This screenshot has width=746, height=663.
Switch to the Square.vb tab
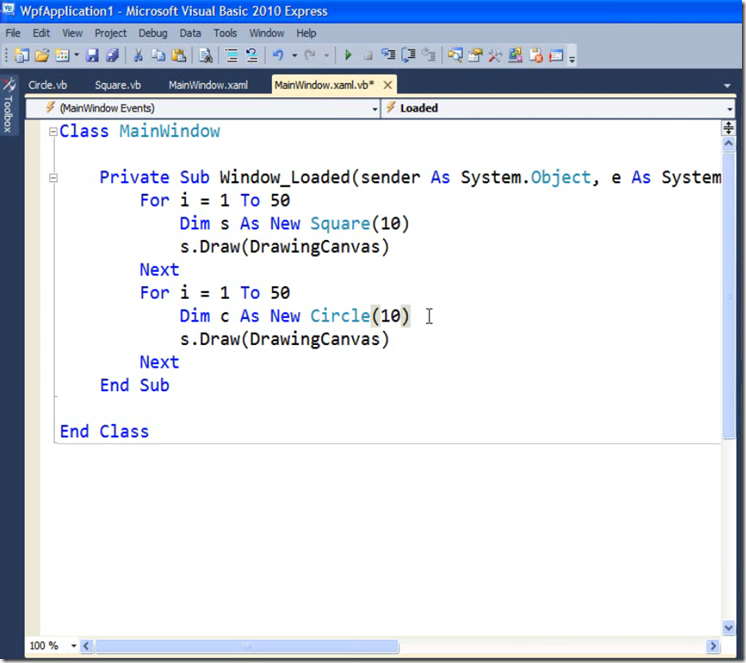click(118, 85)
